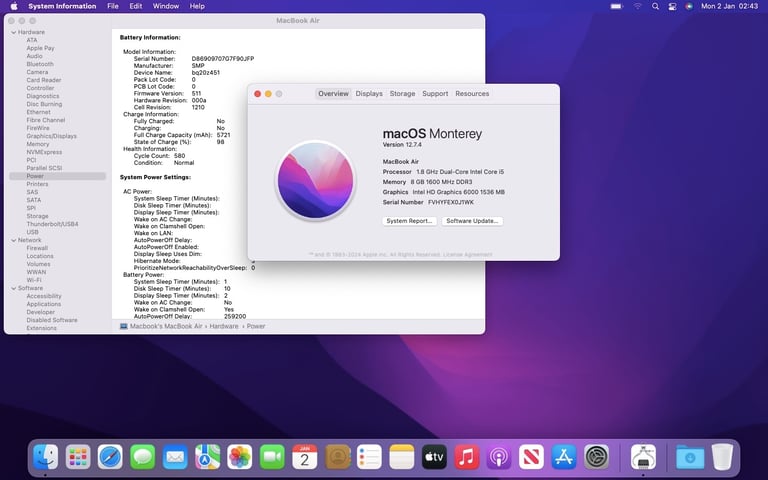Switch to the Displays tab
Viewport: 768px width, 480px height.
click(x=369, y=94)
